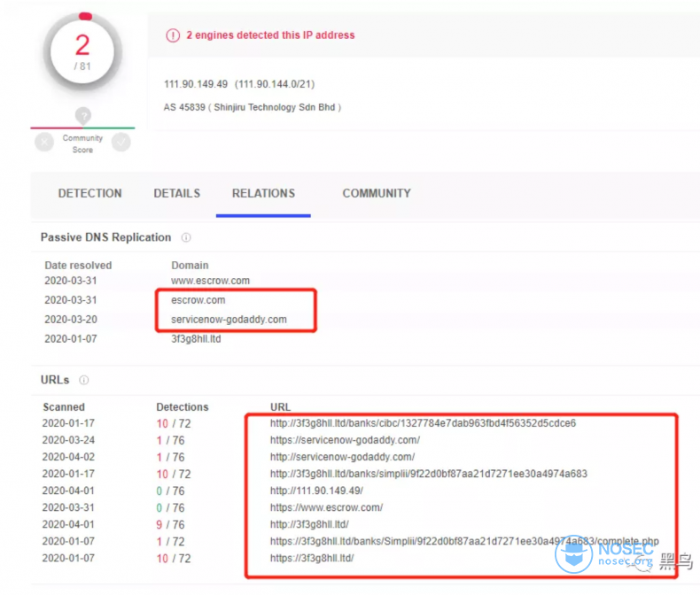Click the community score checkmark vote icon
The height and width of the screenshot is (595, 700).
(121, 142)
